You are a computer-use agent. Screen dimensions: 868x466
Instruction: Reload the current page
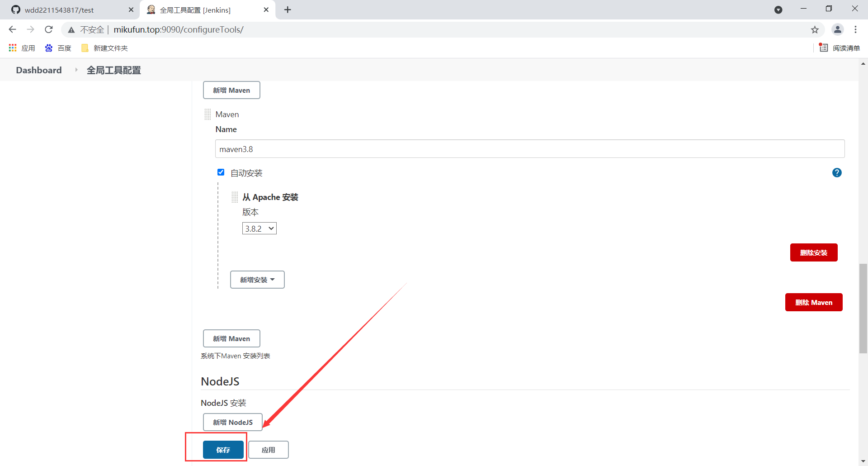click(49, 29)
